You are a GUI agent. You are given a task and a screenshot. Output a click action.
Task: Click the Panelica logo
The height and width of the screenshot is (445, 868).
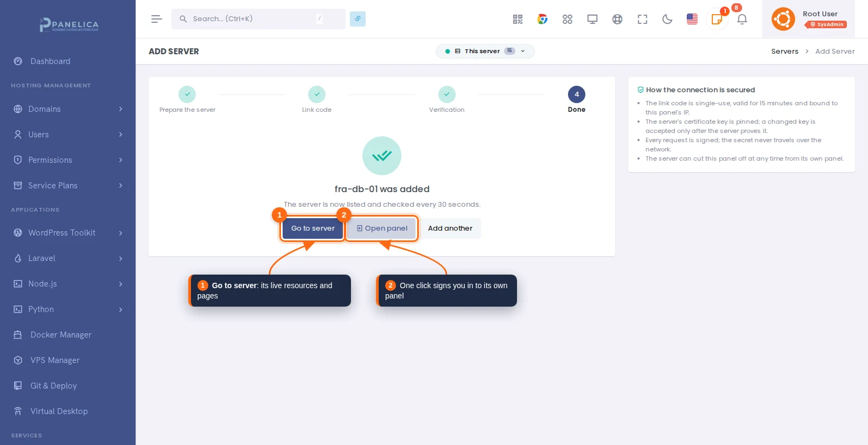pos(69,24)
